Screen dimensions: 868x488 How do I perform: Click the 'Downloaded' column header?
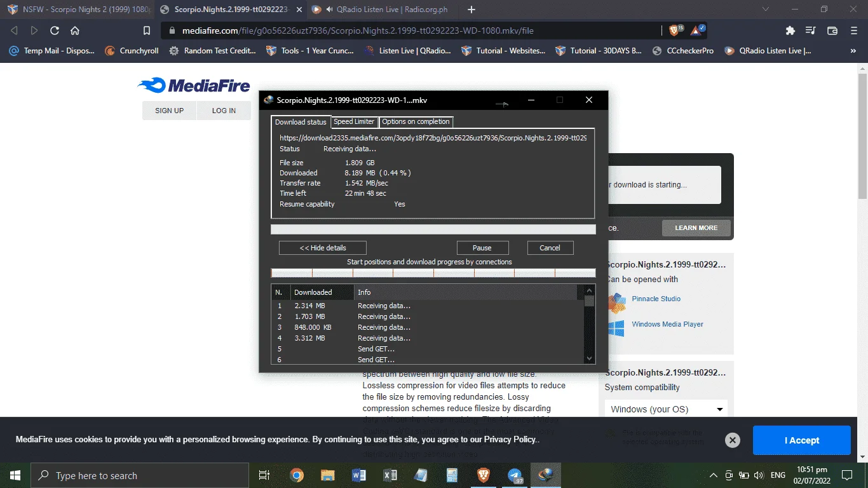(322, 292)
